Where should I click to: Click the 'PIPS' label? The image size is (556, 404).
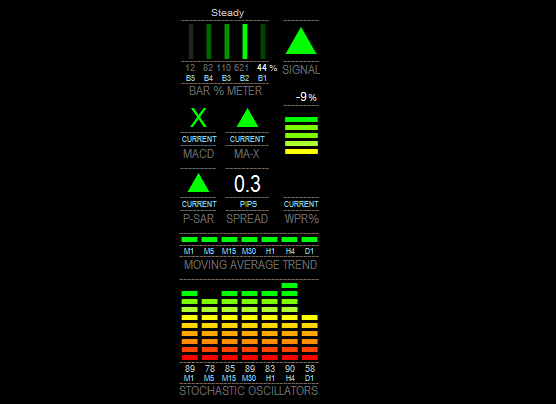pos(248,204)
